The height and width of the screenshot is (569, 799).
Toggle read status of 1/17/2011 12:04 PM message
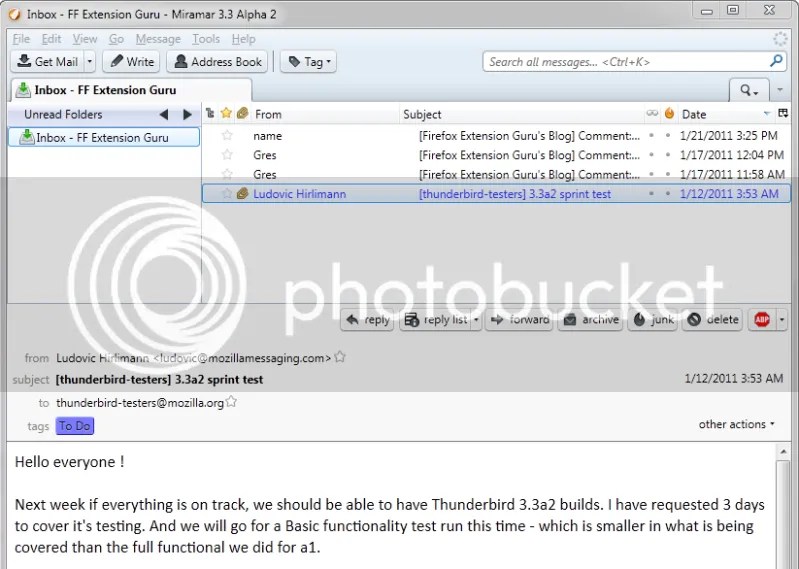point(651,155)
